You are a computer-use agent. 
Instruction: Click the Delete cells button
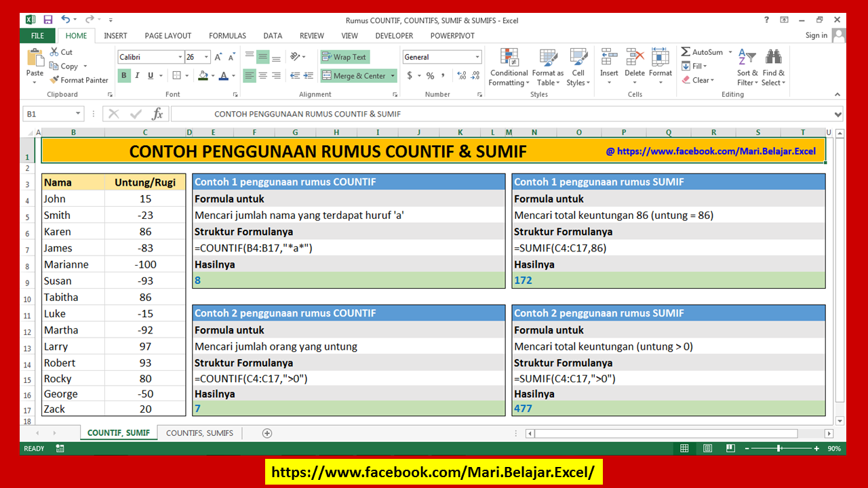click(x=635, y=68)
